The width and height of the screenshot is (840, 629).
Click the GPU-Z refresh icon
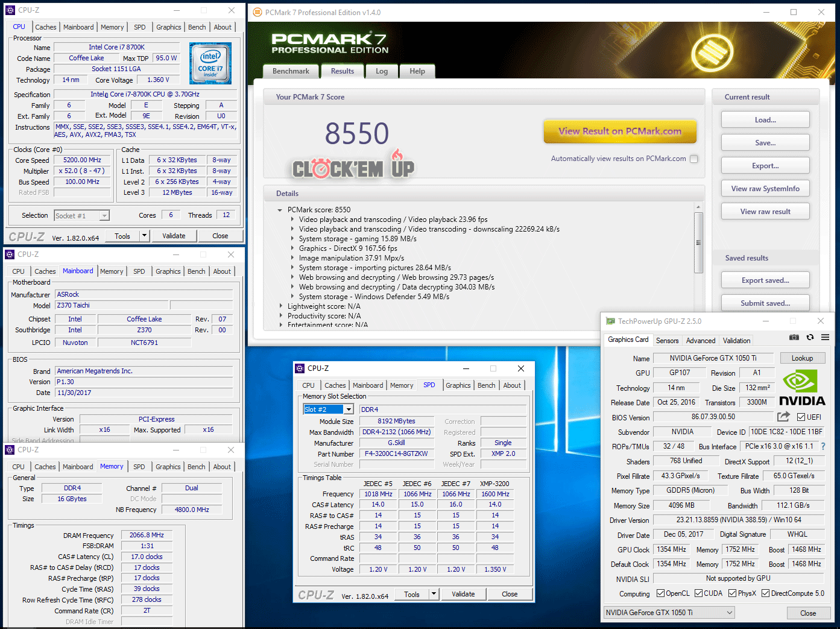coord(810,337)
